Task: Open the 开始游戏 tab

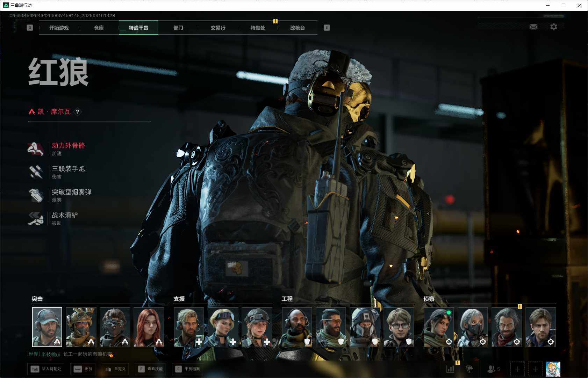Action: coord(59,28)
